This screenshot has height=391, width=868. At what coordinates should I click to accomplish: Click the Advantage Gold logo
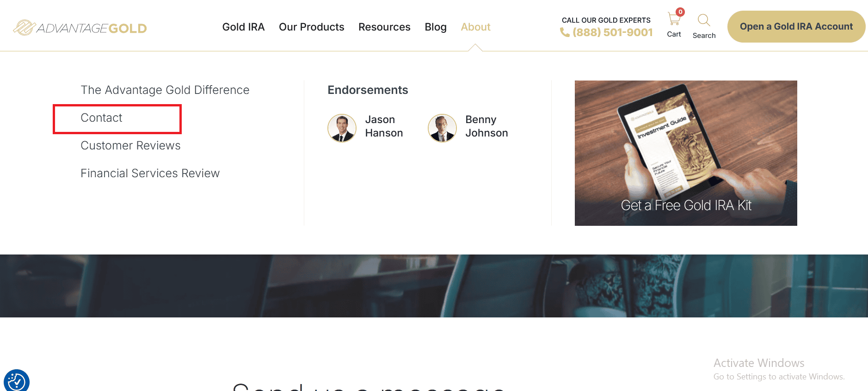pyautogui.click(x=80, y=28)
